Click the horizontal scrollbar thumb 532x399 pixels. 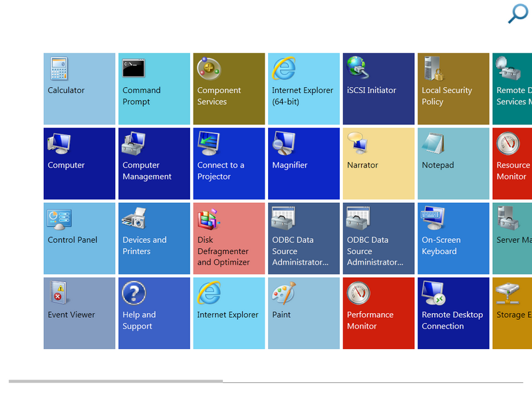(x=116, y=381)
